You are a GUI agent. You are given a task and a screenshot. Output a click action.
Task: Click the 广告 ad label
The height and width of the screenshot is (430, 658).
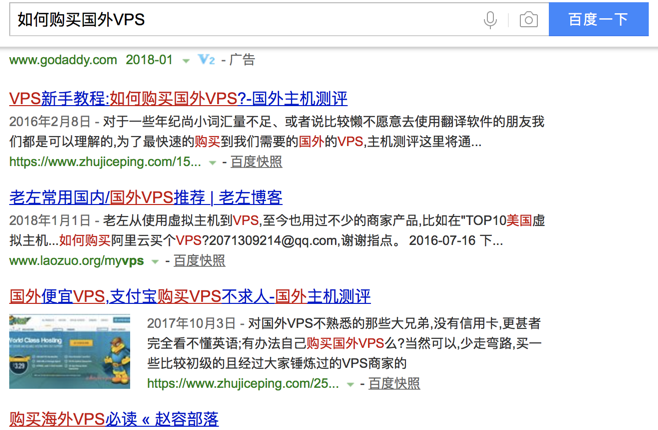pyautogui.click(x=242, y=60)
